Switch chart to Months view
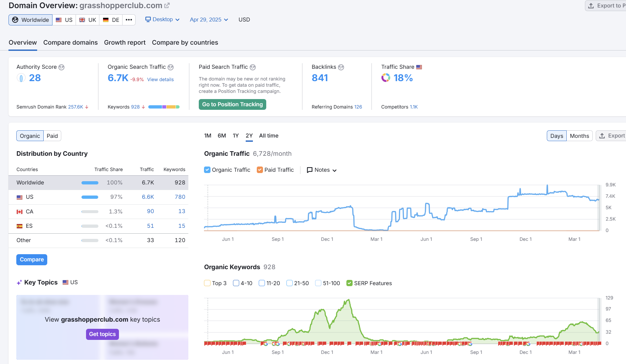This screenshot has width=626, height=364. [579, 136]
